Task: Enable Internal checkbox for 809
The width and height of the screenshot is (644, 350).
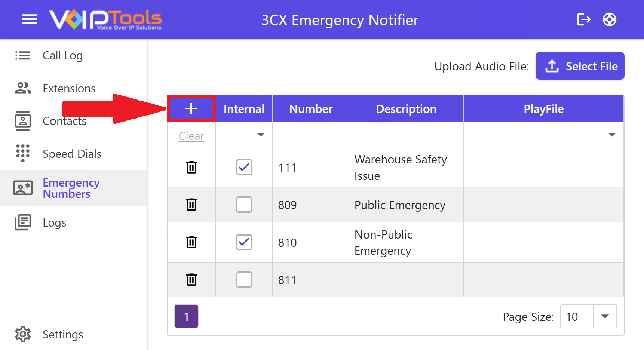Action: [244, 205]
